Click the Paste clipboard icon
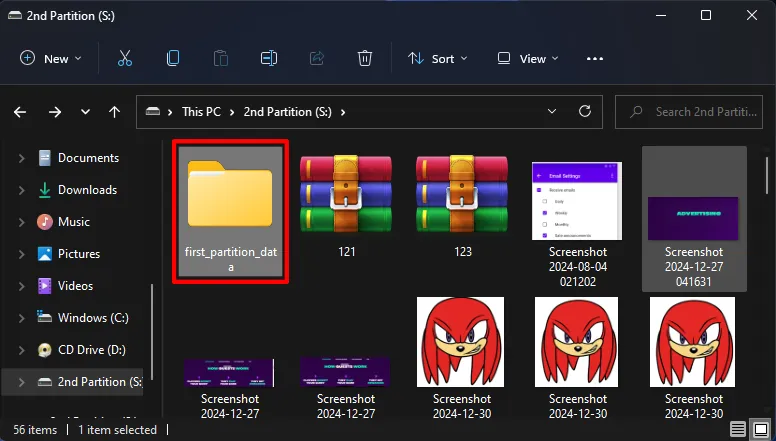Image resolution: width=776 pixels, height=441 pixels. click(221, 58)
